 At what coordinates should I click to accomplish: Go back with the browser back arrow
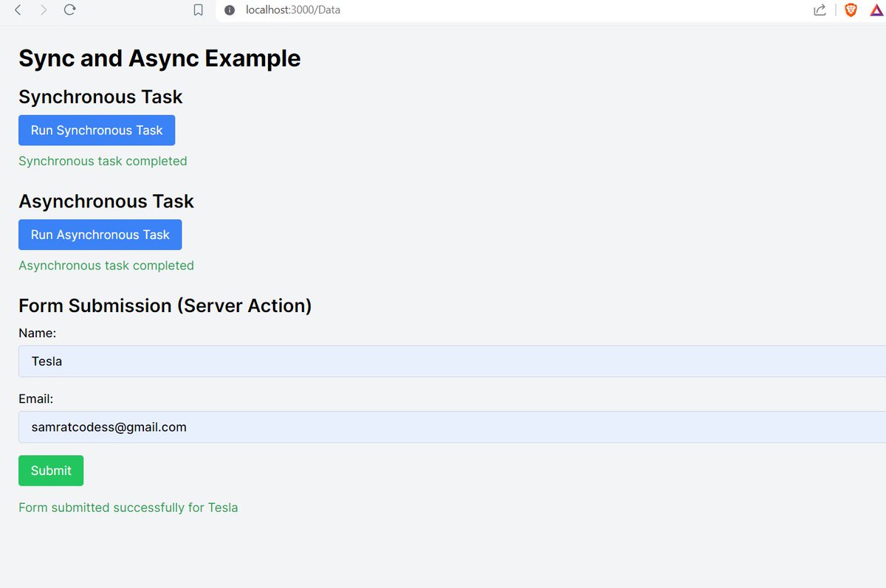(x=18, y=10)
